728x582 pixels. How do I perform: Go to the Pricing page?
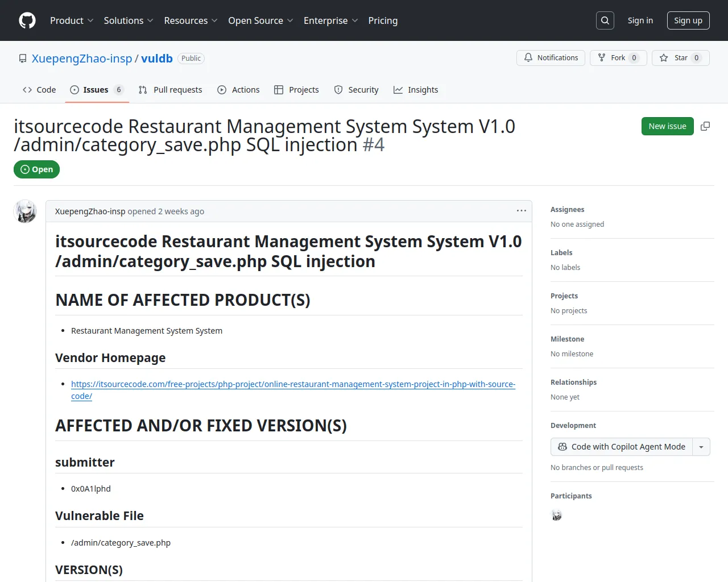(x=383, y=20)
